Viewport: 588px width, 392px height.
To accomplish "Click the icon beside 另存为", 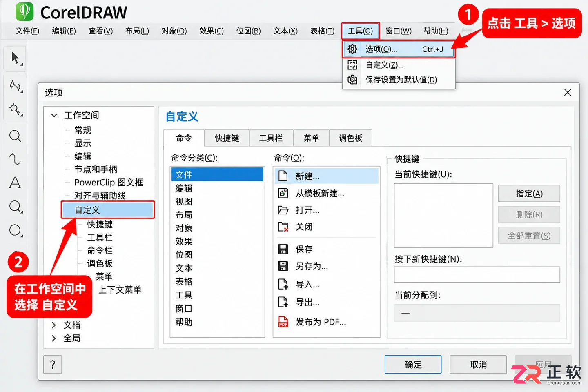I will pos(283,266).
